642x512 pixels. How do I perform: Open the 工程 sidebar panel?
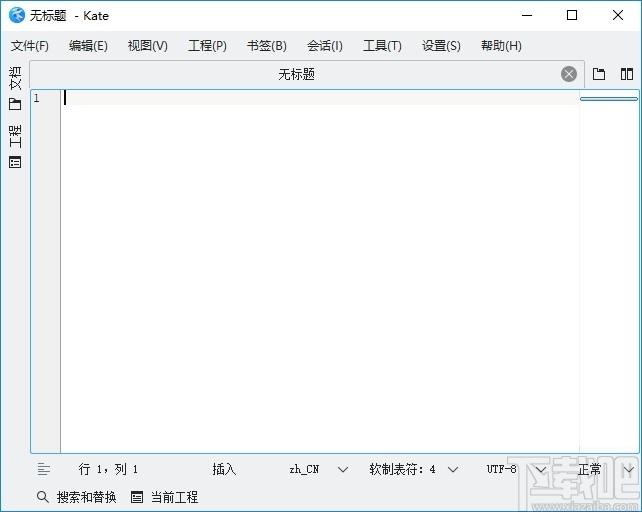15,146
